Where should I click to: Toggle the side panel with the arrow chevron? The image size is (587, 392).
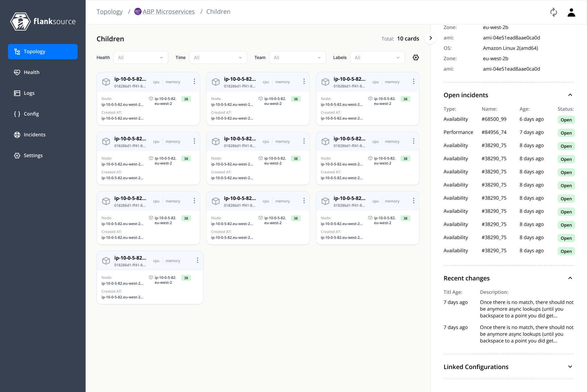(x=430, y=38)
